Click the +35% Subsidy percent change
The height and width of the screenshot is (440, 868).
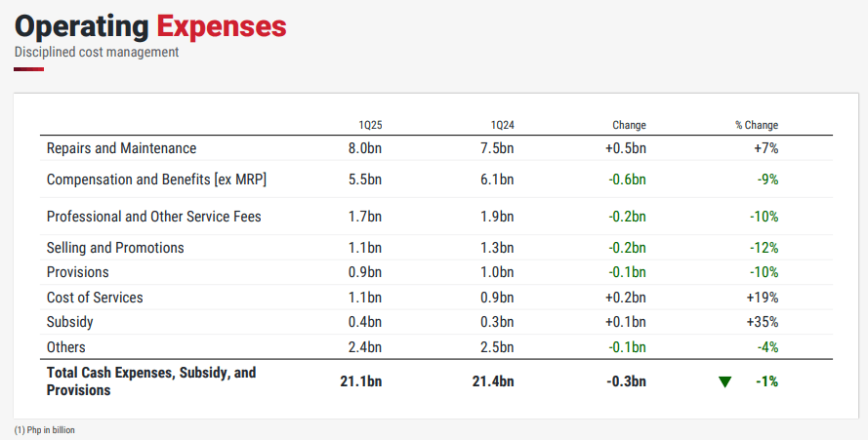[765, 322]
